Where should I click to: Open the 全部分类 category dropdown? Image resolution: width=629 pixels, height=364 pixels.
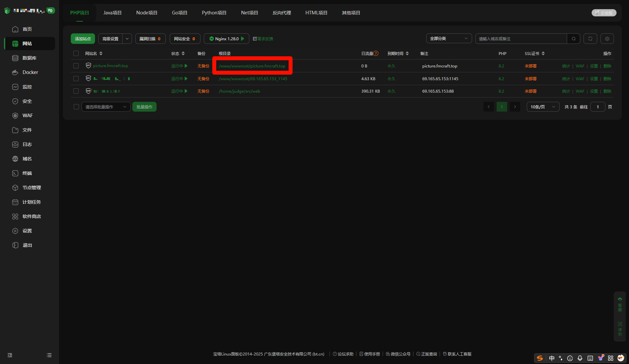(448, 39)
